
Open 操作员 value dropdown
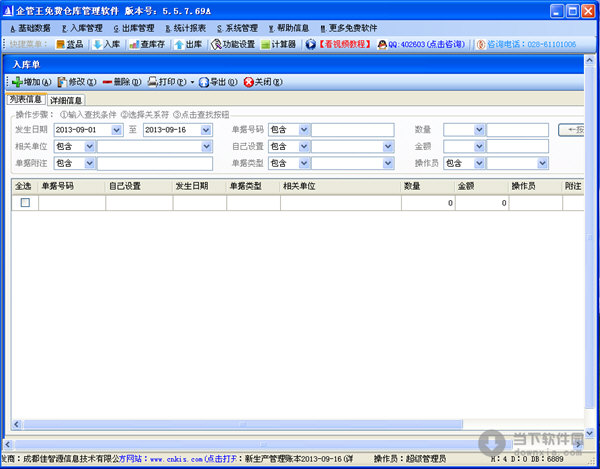tap(542, 163)
